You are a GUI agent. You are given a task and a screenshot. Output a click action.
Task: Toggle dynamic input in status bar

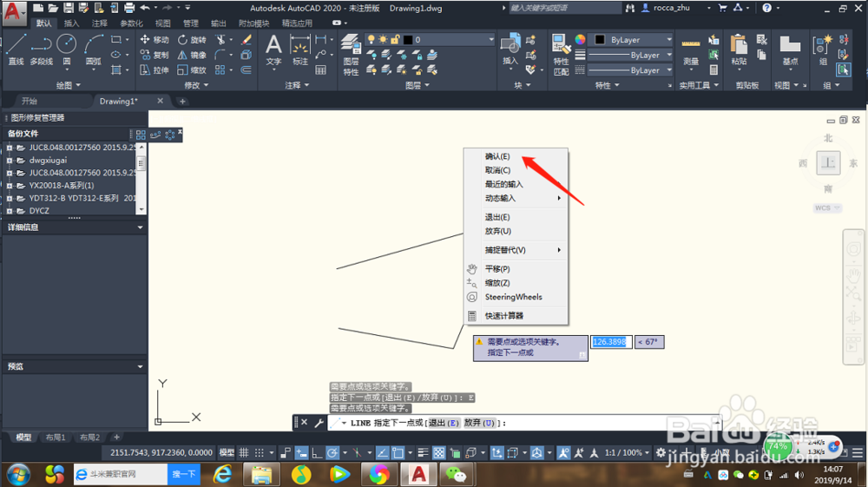[x=301, y=452]
